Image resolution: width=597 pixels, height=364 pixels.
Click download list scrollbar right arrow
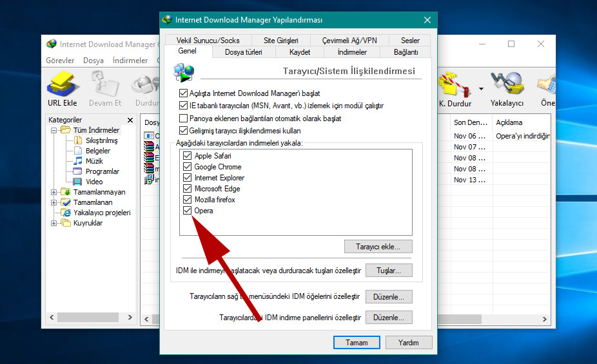[x=545, y=319]
